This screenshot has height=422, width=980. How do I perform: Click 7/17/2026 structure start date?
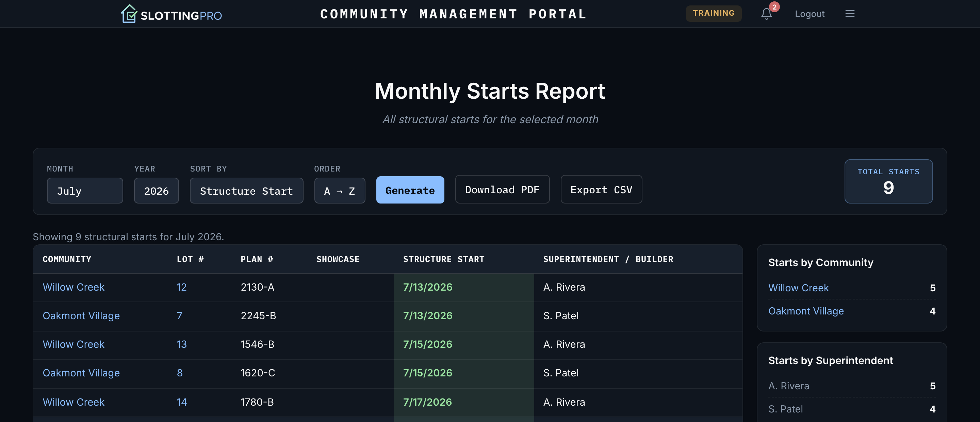427,402
